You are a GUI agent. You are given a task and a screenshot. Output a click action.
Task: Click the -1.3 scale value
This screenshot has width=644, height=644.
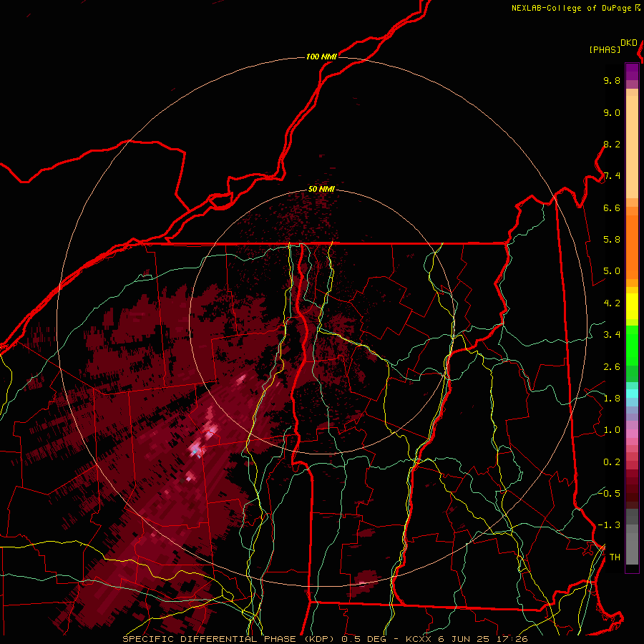609,526
